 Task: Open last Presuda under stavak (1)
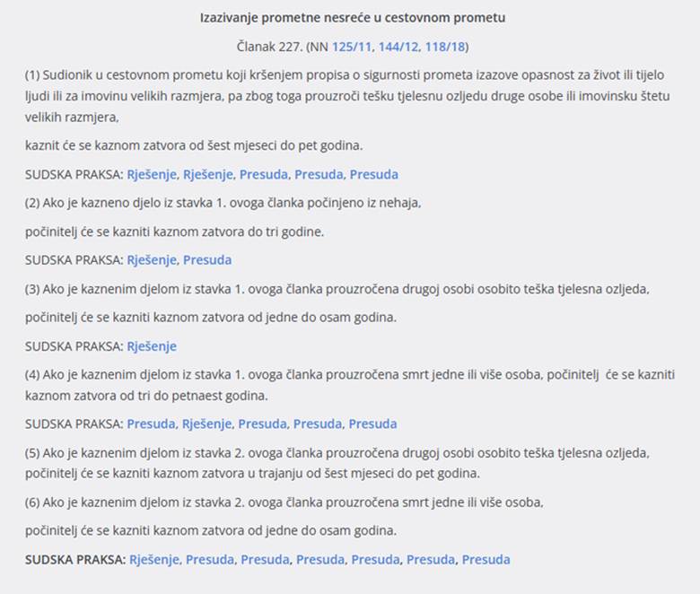pyautogui.click(x=373, y=174)
